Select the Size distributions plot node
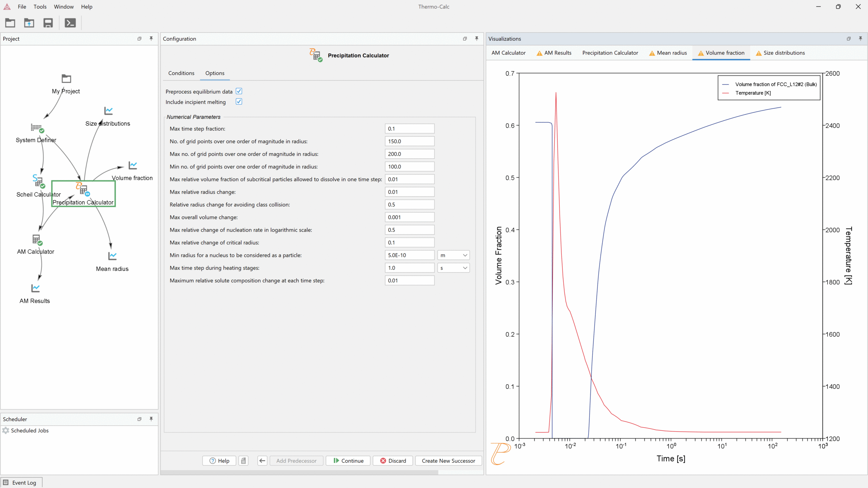 tap(108, 111)
